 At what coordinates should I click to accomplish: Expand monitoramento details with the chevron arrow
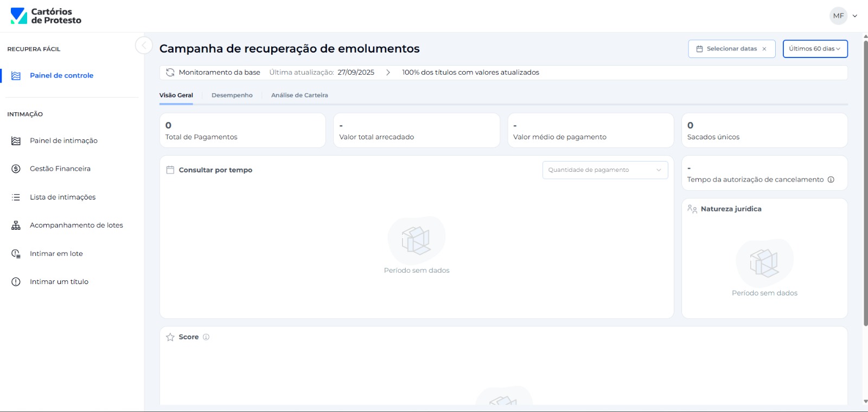(388, 73)
